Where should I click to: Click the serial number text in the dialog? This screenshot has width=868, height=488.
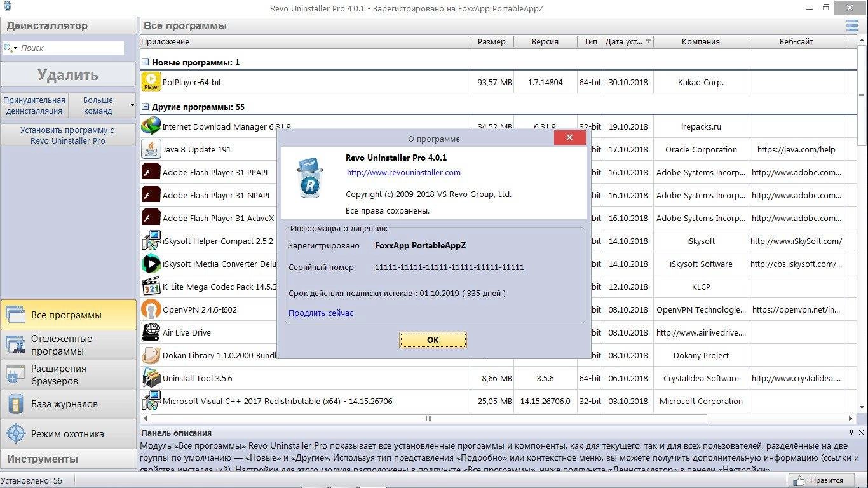(449, 267)
